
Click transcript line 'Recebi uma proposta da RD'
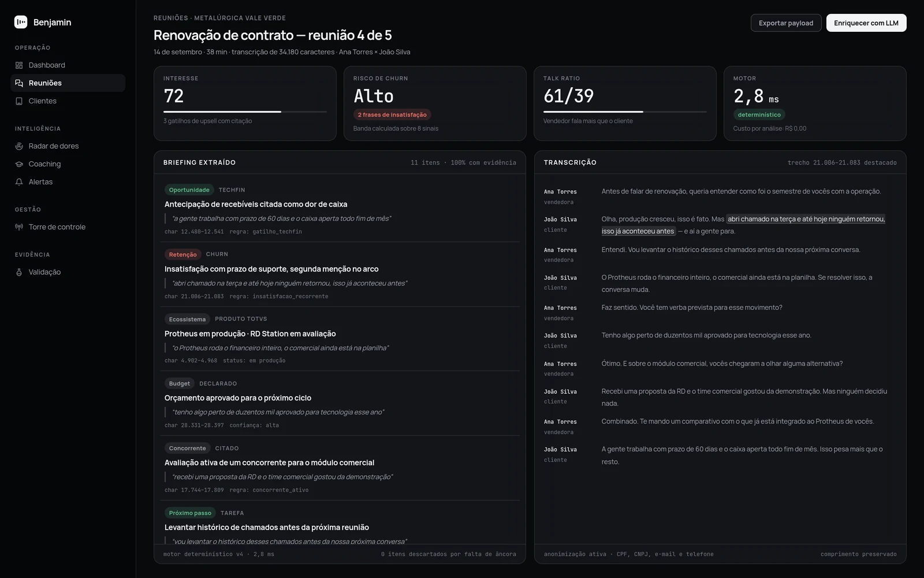pyautogui.click(x=744, y=398)
